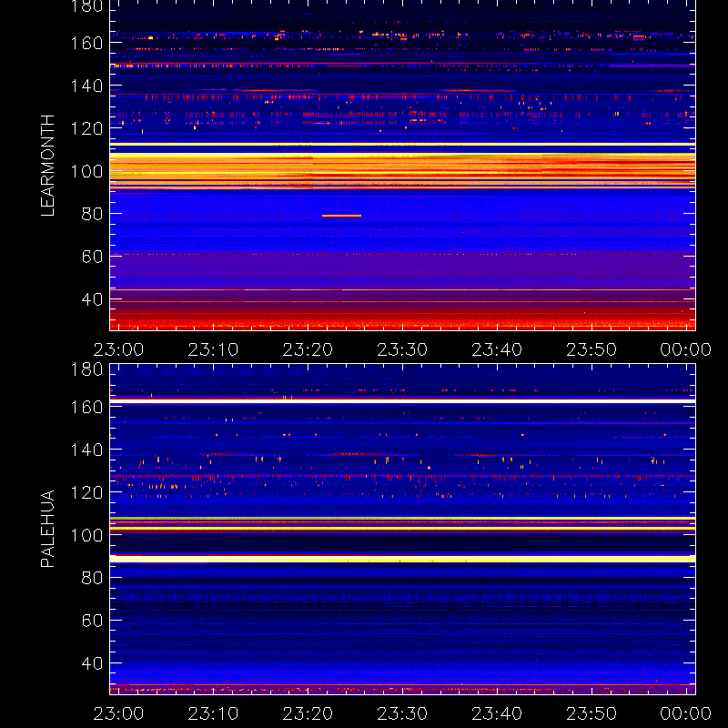Choose the 60 frequency tick on Palehua axis
The width and height of the screenshot is (728, 728).
coord(92,621)
